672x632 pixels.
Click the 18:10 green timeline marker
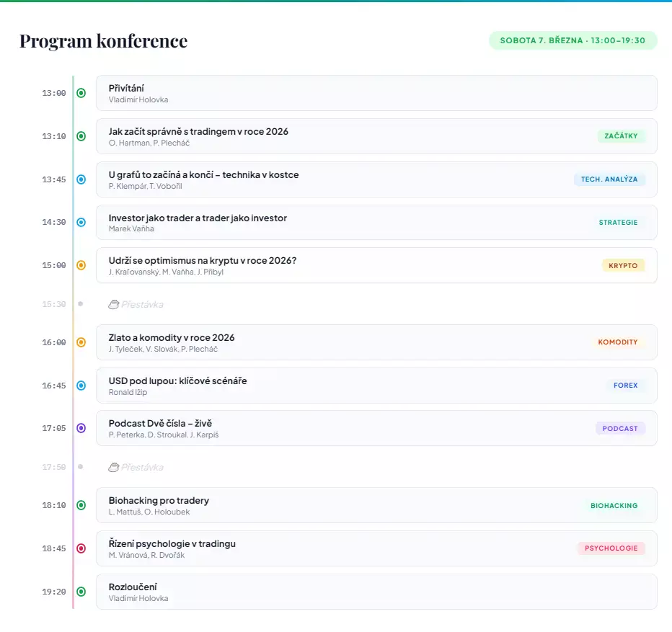coord(81,505)
